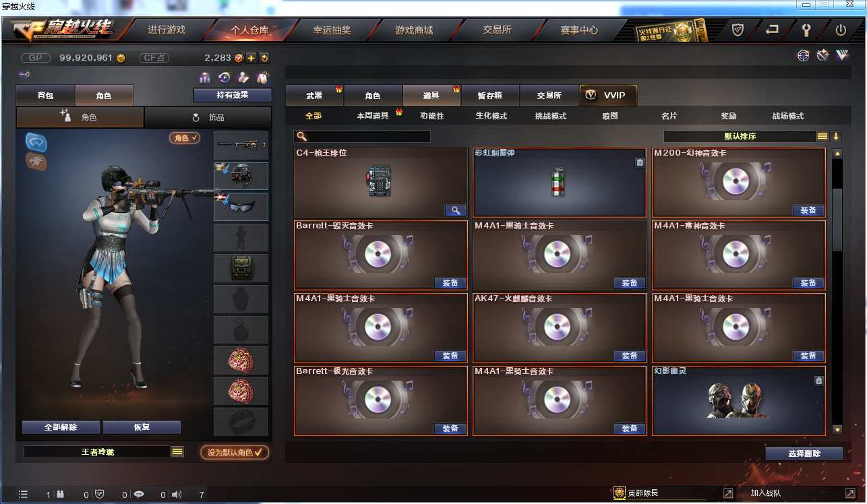Click the sound speaker icon in bottom bar
867x504 pixels.
tap(177, 495)
